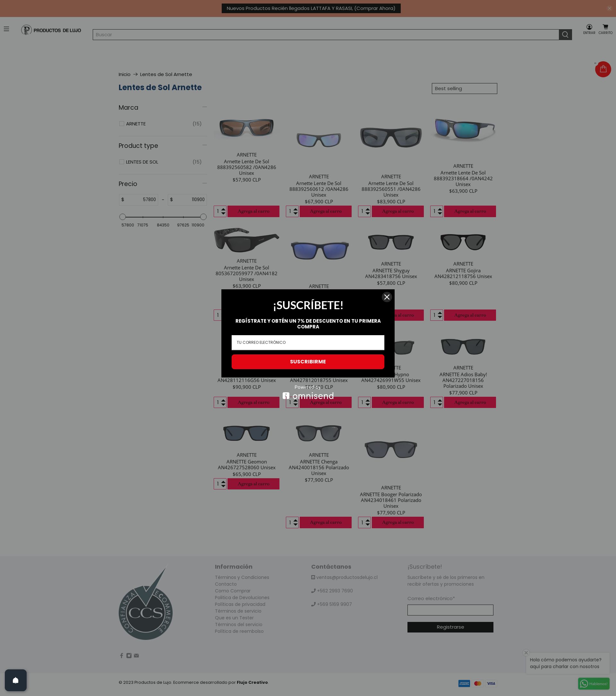Collapse the Precio filter section
This screenshot has height=696, width=616.
[x=205, y=183]
